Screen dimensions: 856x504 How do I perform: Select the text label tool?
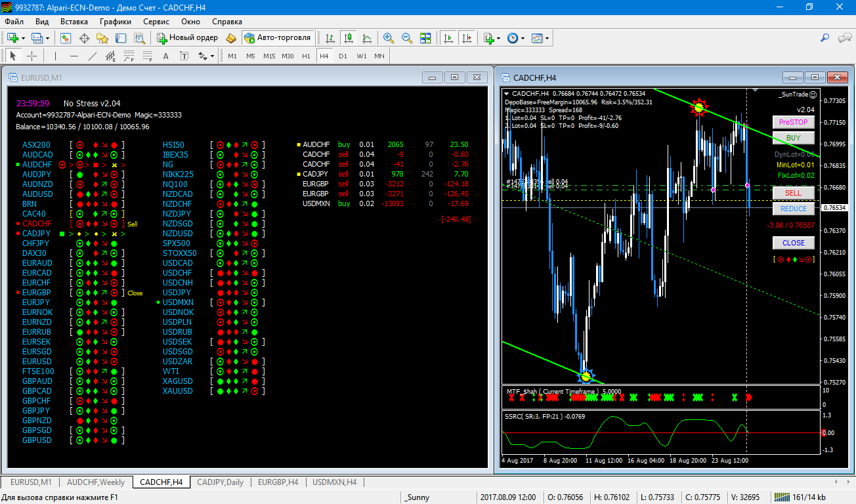pos(184,56)
